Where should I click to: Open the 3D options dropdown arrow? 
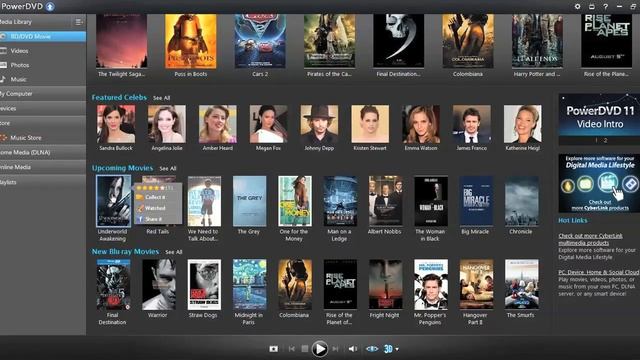(x=397, y=349)
